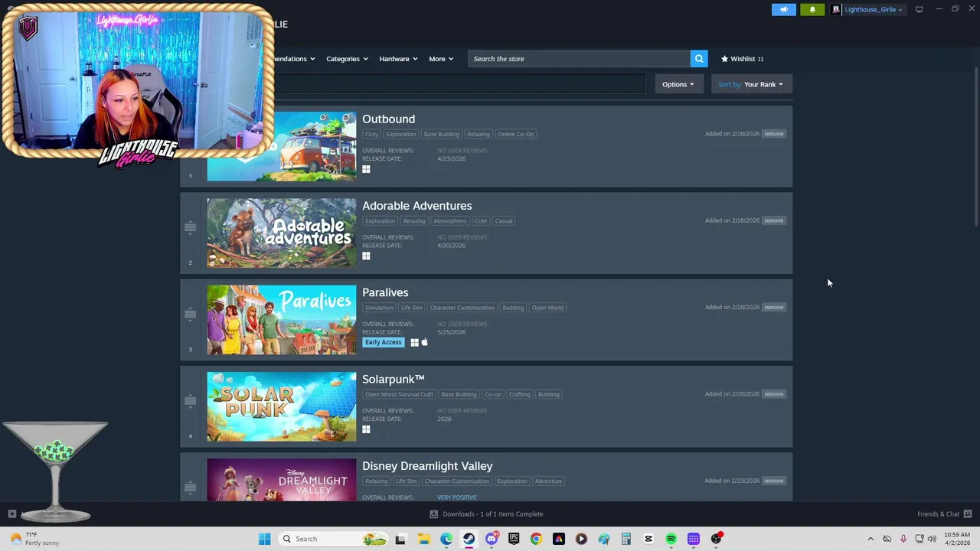
Task: Open Spotify from taskbar
Action: 671,539
